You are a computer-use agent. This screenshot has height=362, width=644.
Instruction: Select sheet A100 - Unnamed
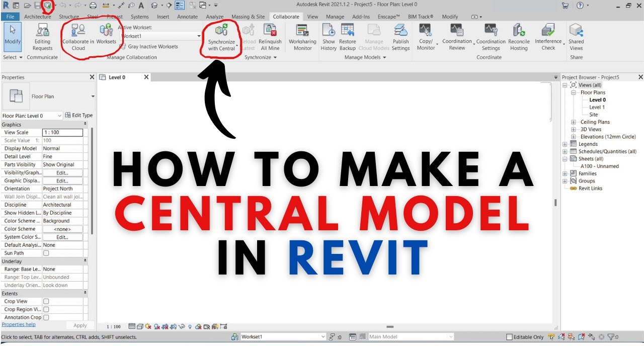tap(600, 166)
